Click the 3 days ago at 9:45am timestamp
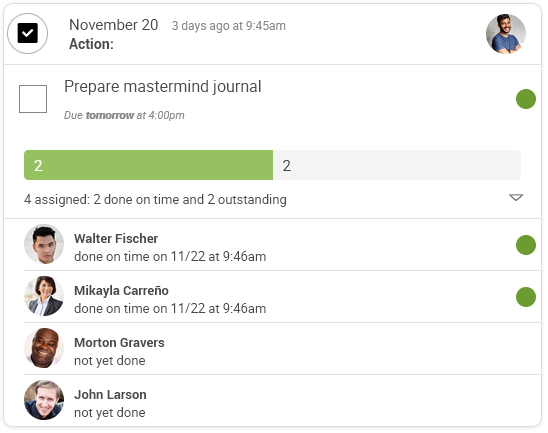 (229, 26)
